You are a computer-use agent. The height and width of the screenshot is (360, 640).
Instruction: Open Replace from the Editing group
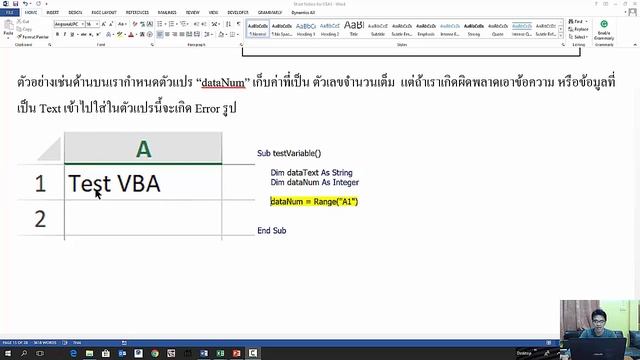pyautogui.click(x=578, y=29)
